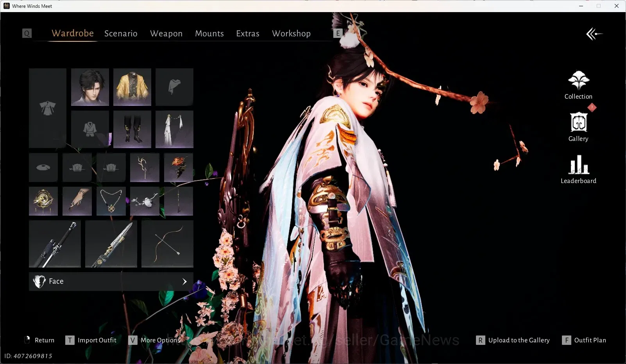Screen dimensions: 626x364
Task: Open the Workshop tab
Action: 292,34
